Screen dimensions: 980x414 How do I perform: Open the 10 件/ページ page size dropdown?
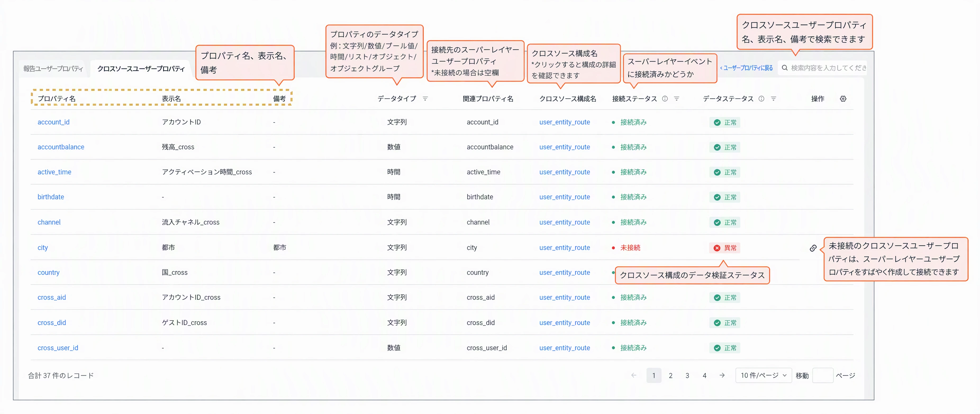pyautogui.click(x=764, y=375)
